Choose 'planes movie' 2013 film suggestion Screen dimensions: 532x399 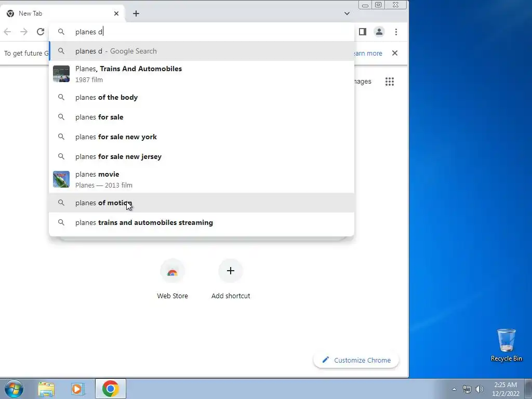click(x=202, y=179)
